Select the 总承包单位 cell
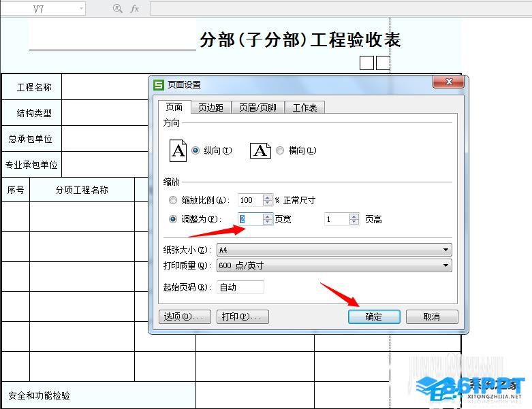 31,139
